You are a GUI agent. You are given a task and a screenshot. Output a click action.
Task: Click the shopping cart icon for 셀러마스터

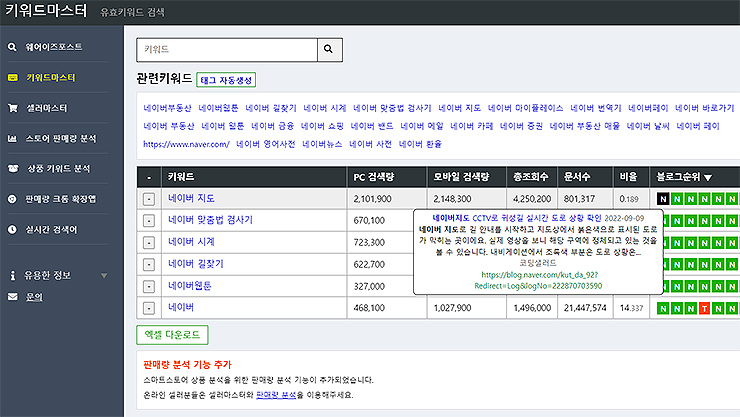coord(13,108)
